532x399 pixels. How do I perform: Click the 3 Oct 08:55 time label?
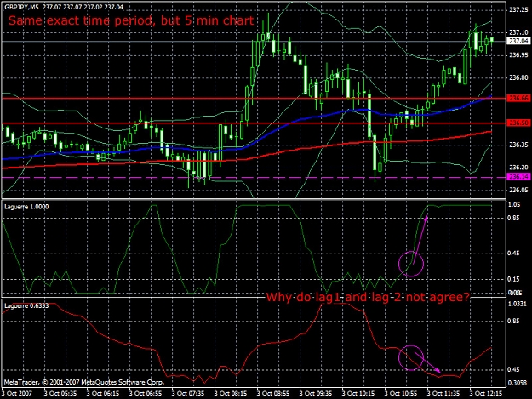coord(273,394)
